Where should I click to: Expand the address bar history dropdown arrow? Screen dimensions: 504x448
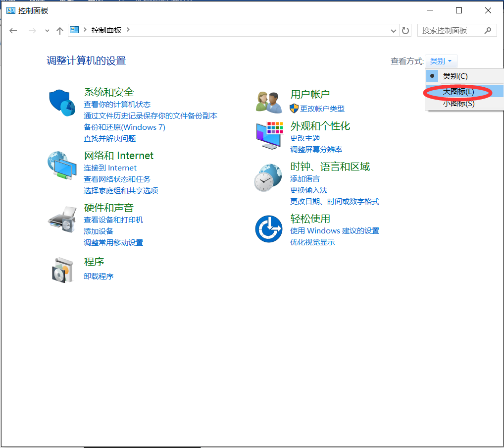[394, 30]
